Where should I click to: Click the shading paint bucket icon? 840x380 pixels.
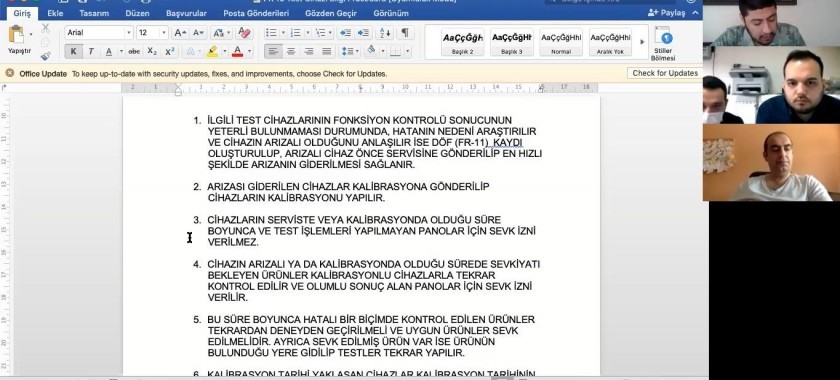[x=372, y=51]
